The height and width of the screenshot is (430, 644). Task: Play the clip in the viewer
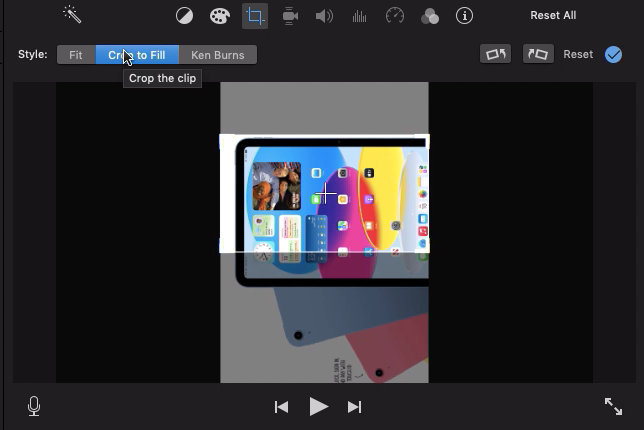pos(318,406)
